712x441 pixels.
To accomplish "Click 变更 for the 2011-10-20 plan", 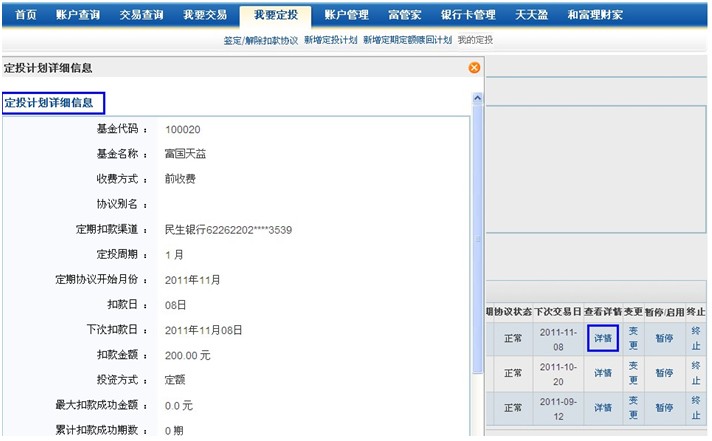I will coord(633,373).
